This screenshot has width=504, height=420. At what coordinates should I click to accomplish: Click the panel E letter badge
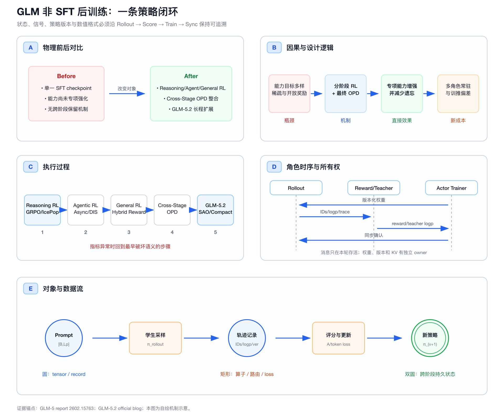(31, 288)
